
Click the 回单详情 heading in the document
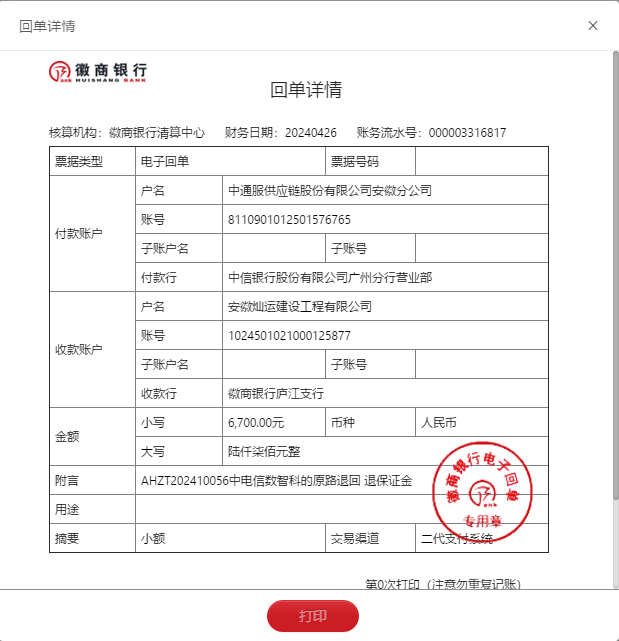tap(306, 90)
